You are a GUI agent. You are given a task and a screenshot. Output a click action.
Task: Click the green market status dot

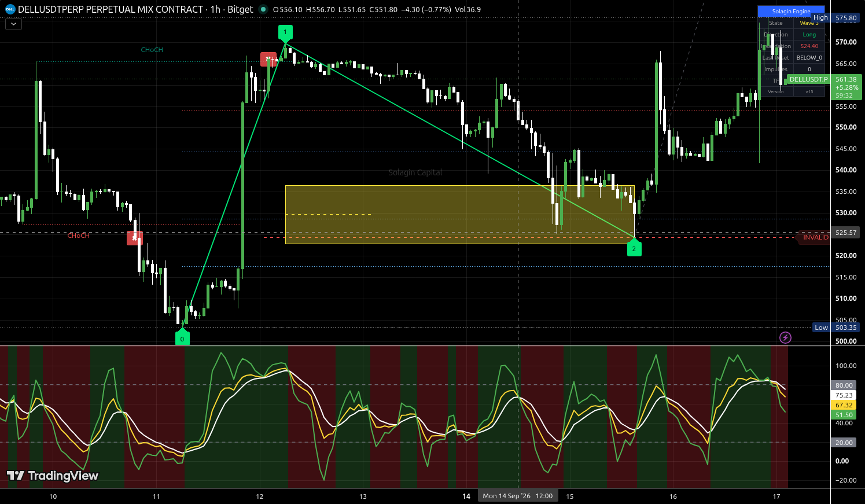[263, 9]
